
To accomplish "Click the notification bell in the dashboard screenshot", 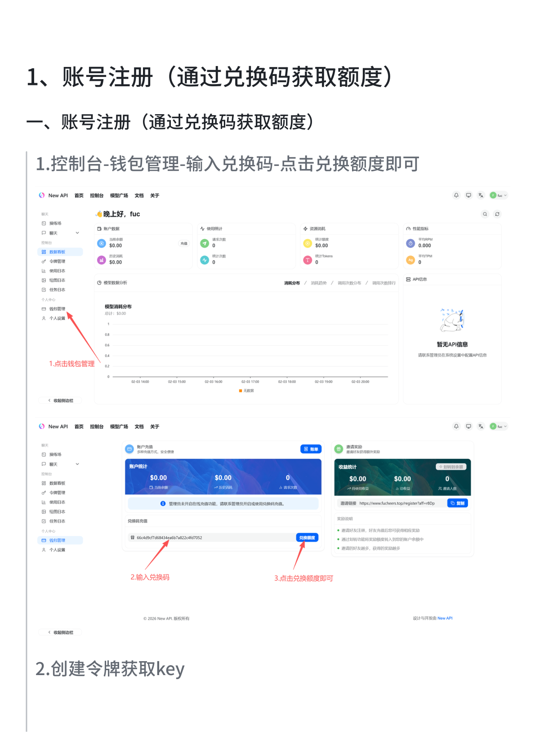I will [x=456, y=195].
